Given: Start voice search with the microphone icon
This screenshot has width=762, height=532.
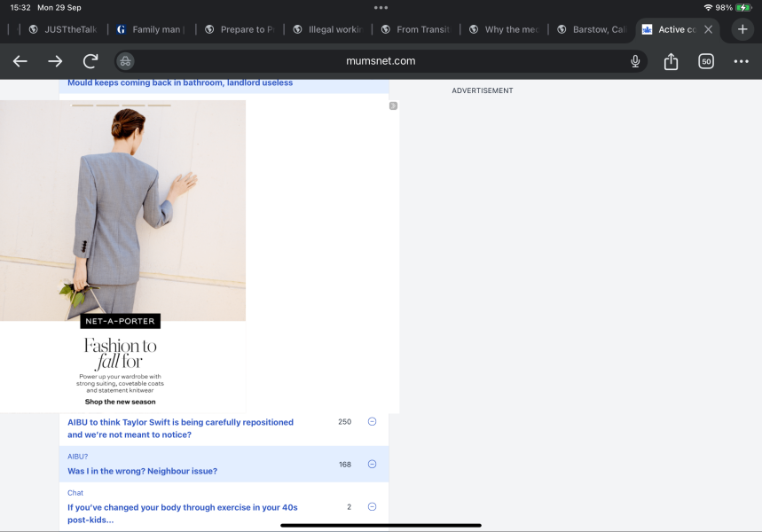Looking at the screenshot, I should point(635,61).
